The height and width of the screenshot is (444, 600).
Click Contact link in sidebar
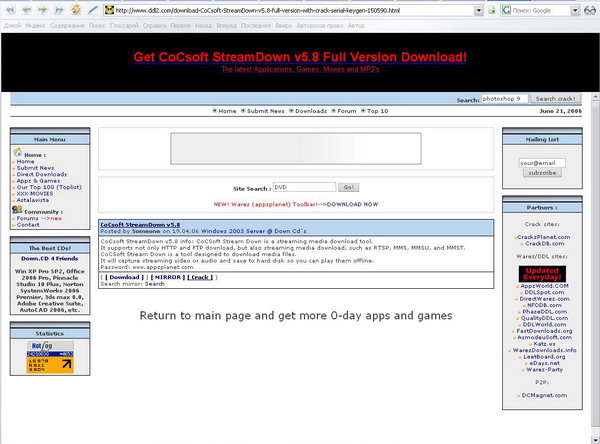28,225
